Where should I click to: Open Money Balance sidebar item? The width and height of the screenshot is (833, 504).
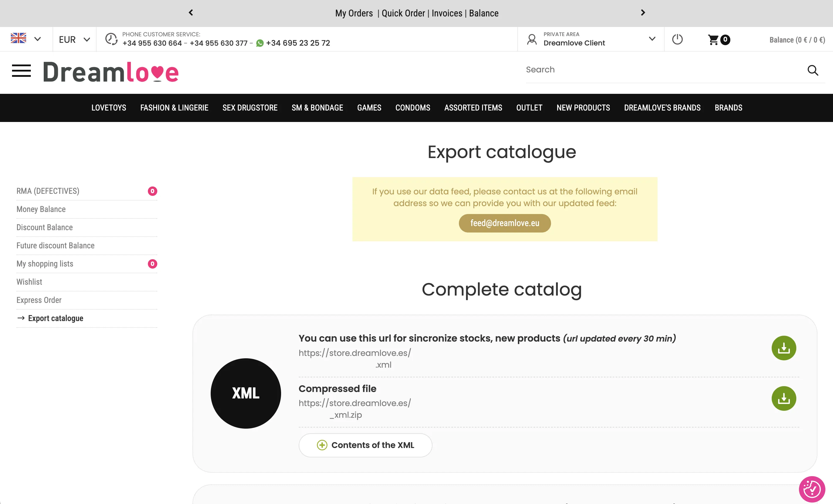[x=87, y=209]
